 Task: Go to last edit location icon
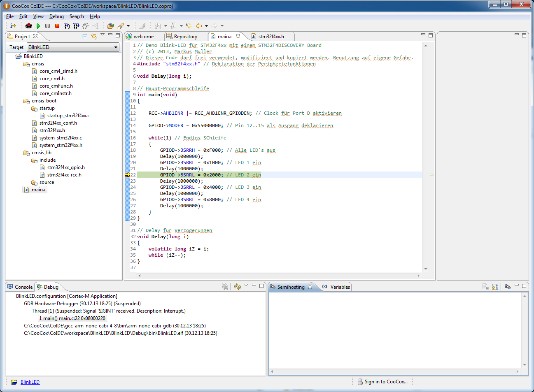click(189, 26)
